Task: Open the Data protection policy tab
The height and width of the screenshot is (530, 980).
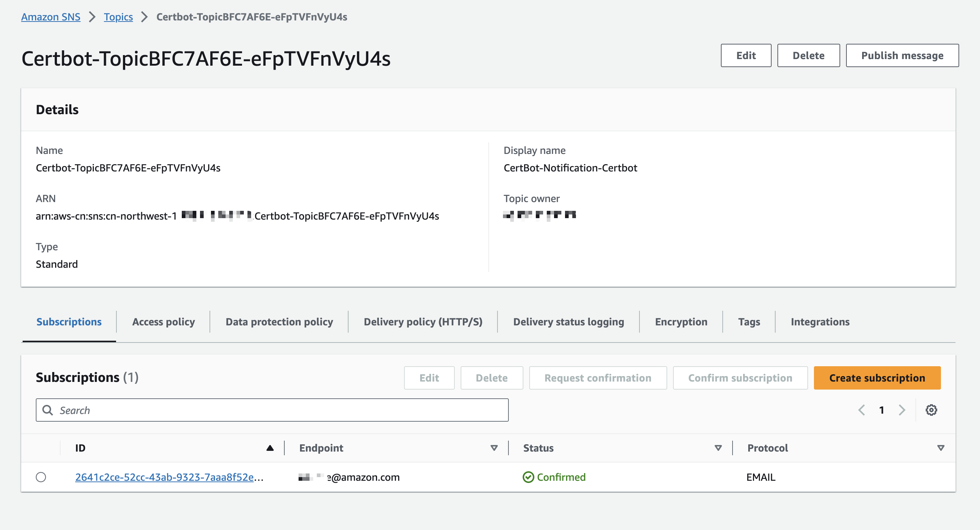Action: click(279, 322)
